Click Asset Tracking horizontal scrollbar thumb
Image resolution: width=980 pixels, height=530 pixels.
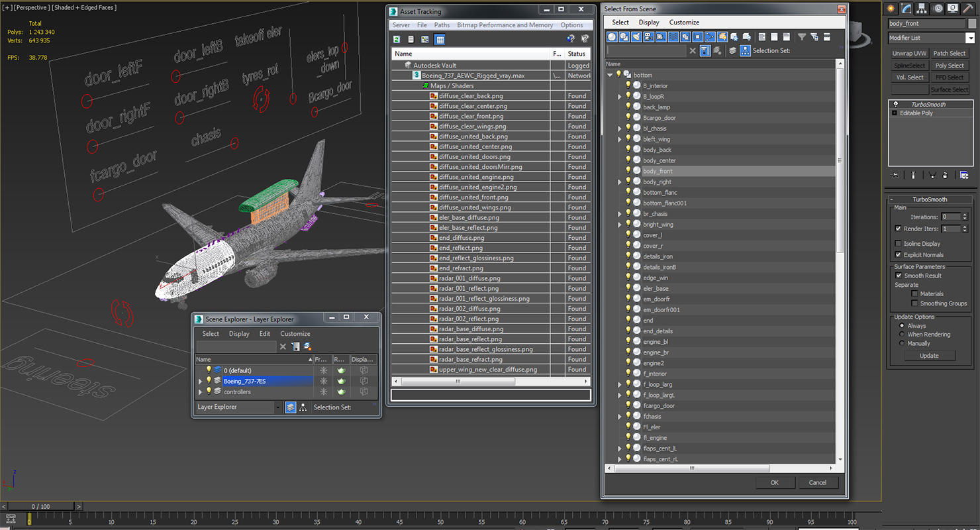[x=458, y=382]
